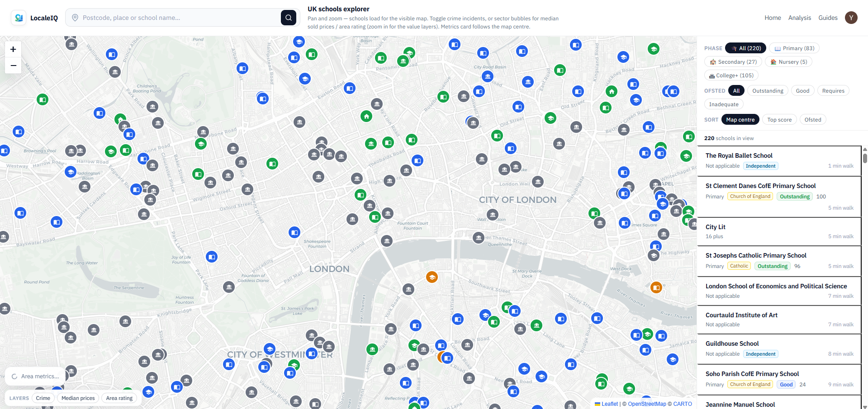868x409 pixels.
Task: Toggle the Crime layer
Action: (x=43, y=398)
